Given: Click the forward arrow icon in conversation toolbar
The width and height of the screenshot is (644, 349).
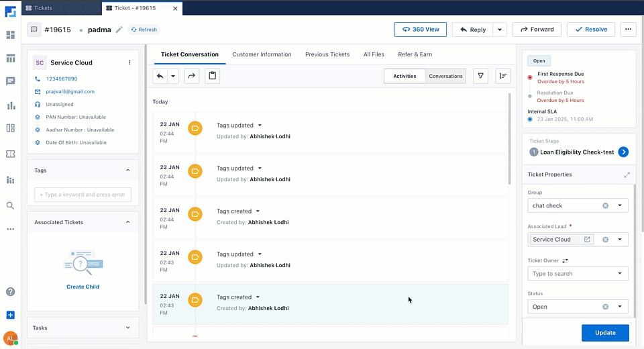Looking at the screenshot, I should pyautogui.click(x=192, y=76).
